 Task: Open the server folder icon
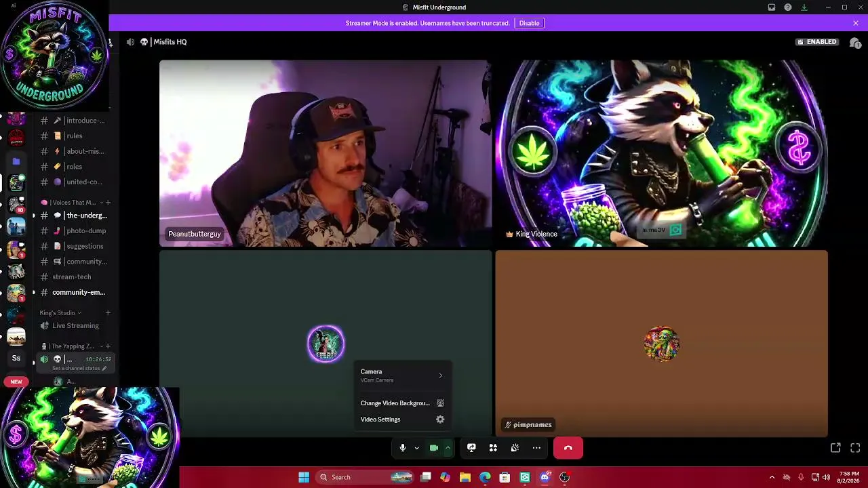pos(16,161)
